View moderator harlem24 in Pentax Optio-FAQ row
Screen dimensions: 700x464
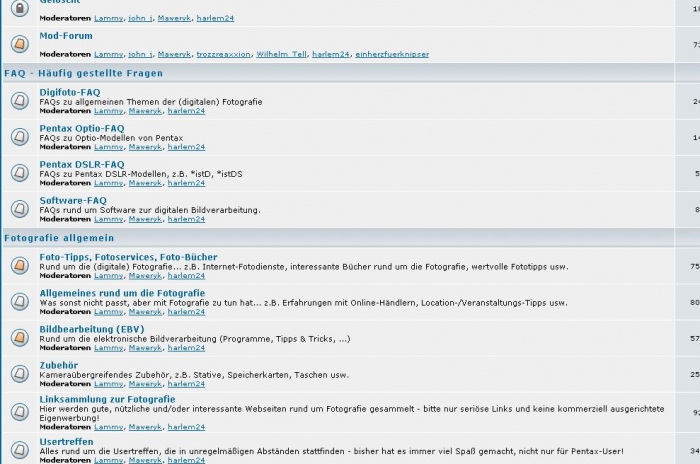coord(186,147)
